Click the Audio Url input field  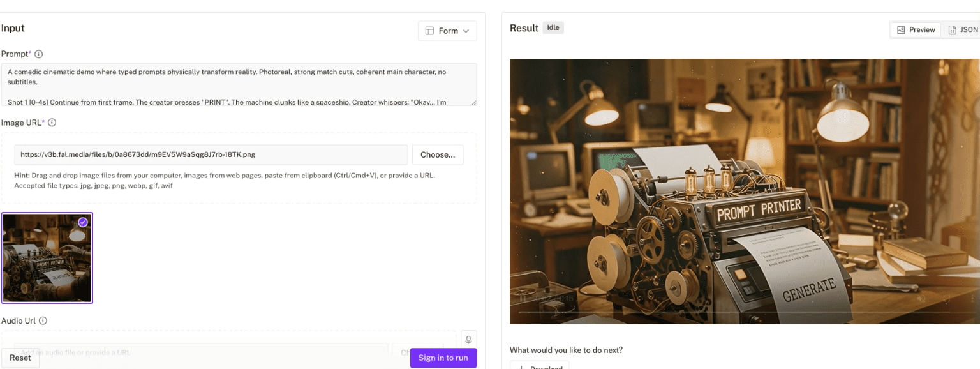click(x=201, y=352)
